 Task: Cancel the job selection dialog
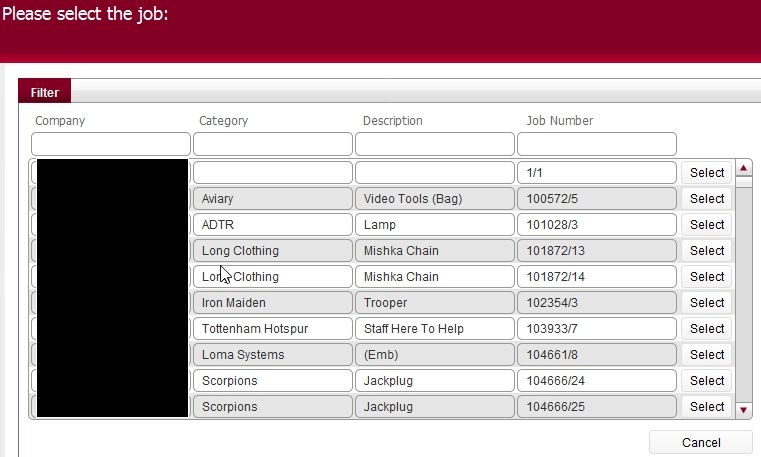[700, 443]
